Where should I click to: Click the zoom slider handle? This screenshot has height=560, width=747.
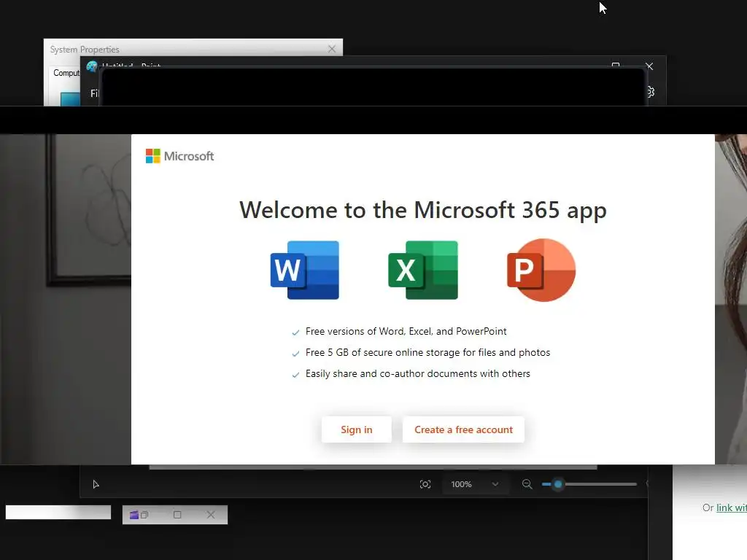(x=558, y=484)
